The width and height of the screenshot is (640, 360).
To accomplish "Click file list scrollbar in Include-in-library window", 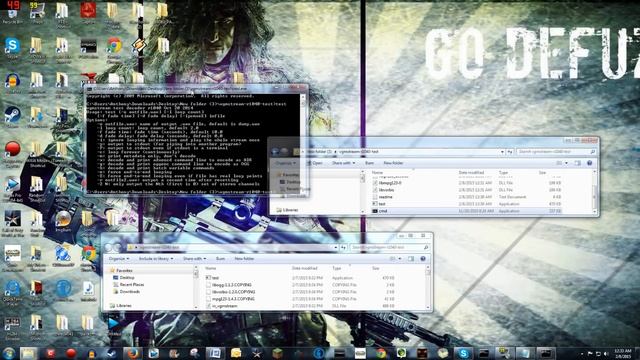I will 428,287.
